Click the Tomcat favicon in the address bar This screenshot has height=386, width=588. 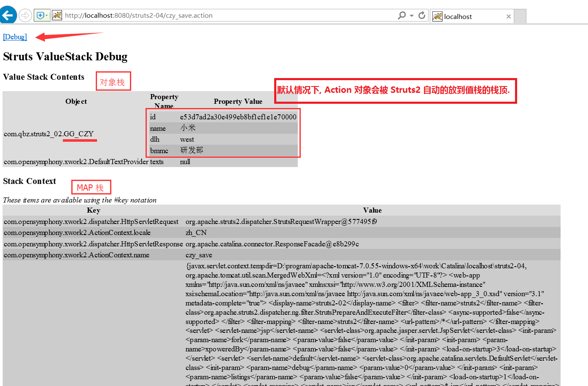click(x=57, y=16)
